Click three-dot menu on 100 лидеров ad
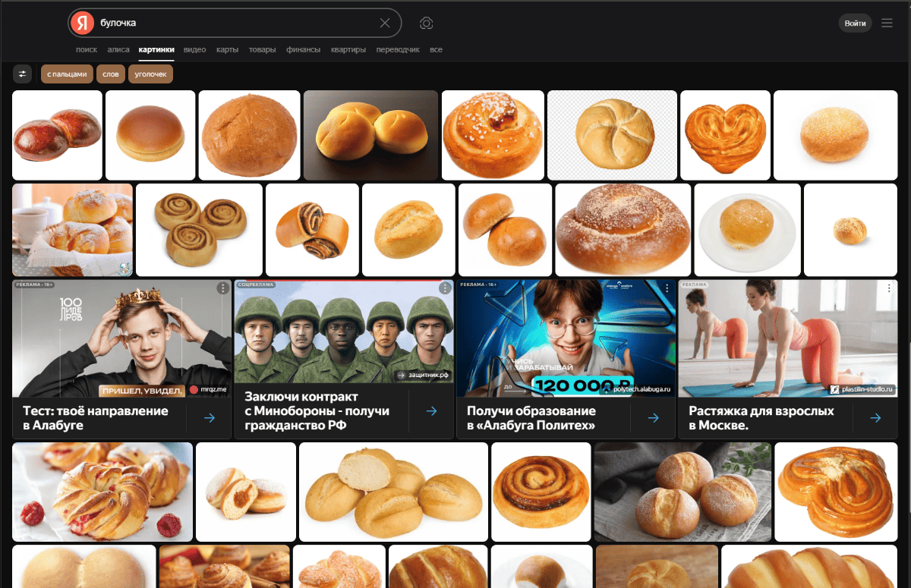 tap(222, 288)
